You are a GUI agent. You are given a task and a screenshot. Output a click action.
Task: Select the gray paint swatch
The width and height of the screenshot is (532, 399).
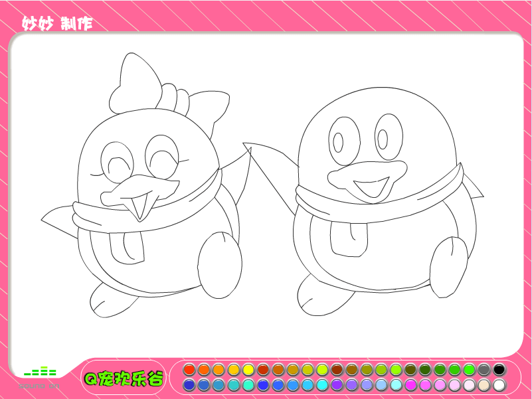pos(484,370)
